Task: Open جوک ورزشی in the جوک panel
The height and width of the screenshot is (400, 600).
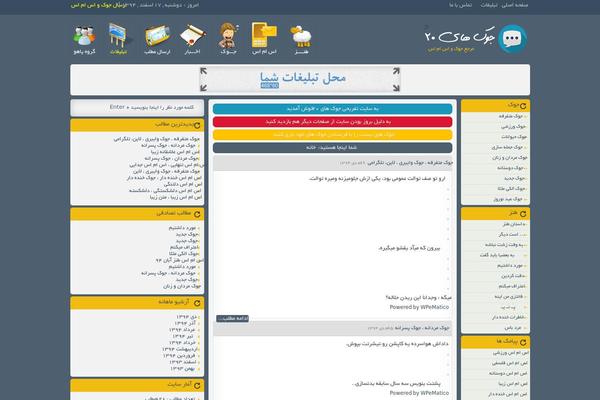Action: [514, 126]
